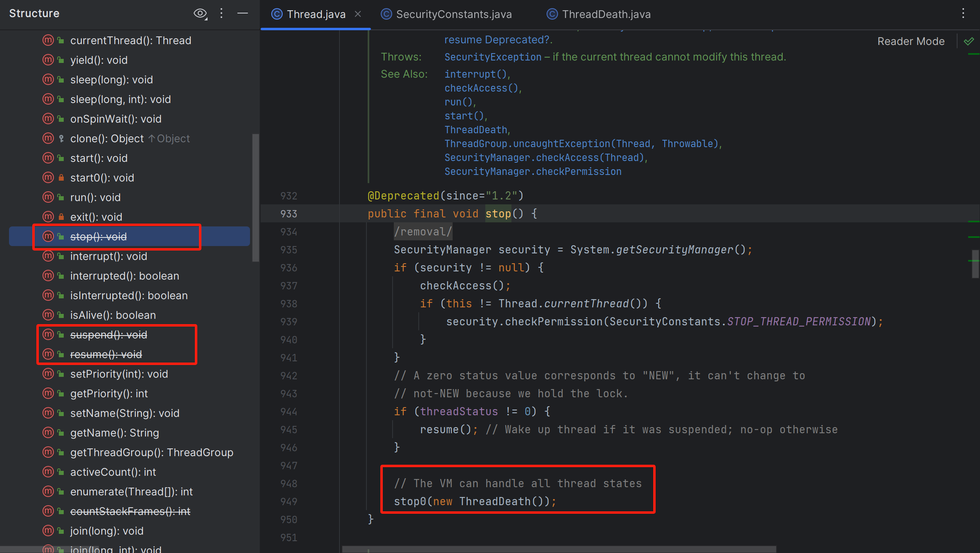The image size is (980, 553).
Task: Open Structure view options eye icon
Action: (x=200, y=13)
